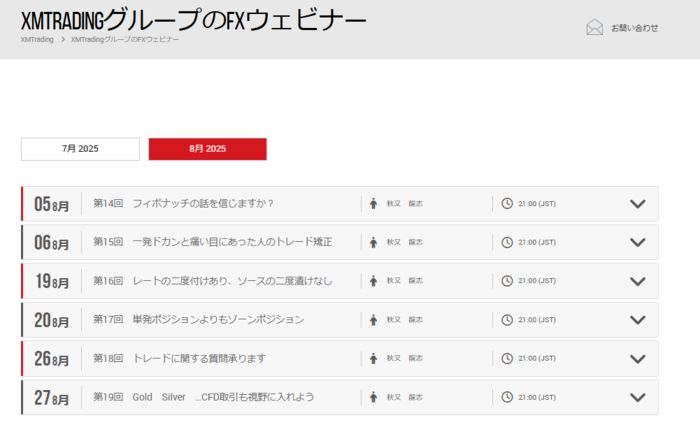Screen dimensions: 700x448
Task: Click title 第18回 トレードに関する質問承ります
Action: point(179,358)
